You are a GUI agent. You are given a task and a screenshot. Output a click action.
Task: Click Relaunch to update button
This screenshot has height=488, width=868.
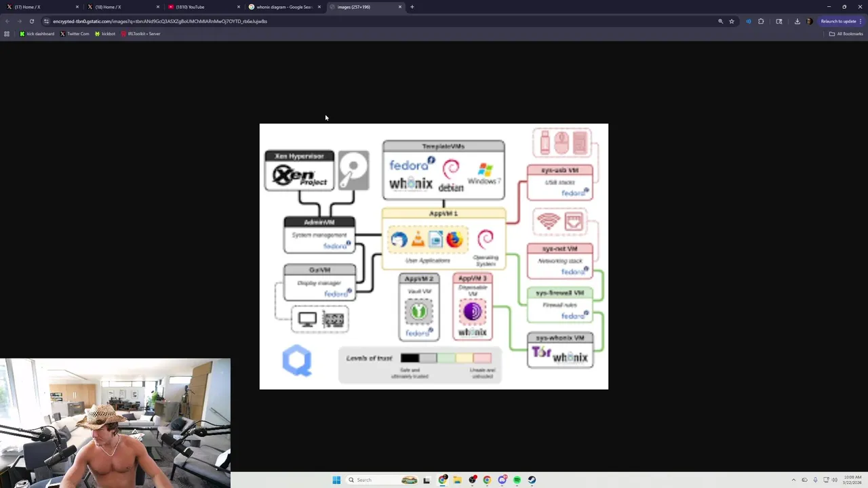[838, 21]
